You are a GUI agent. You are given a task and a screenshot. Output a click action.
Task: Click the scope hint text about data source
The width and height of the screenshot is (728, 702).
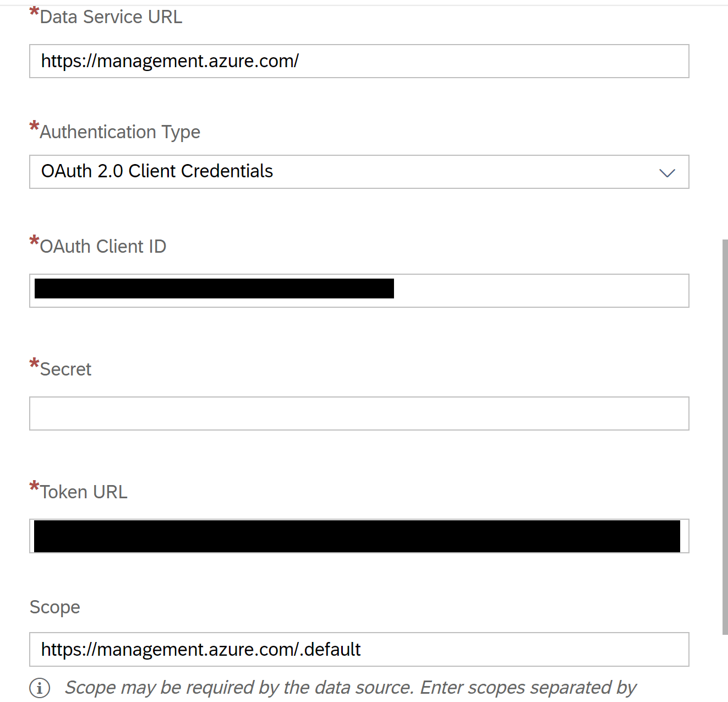pyautogui.click(x=350, y=687)
